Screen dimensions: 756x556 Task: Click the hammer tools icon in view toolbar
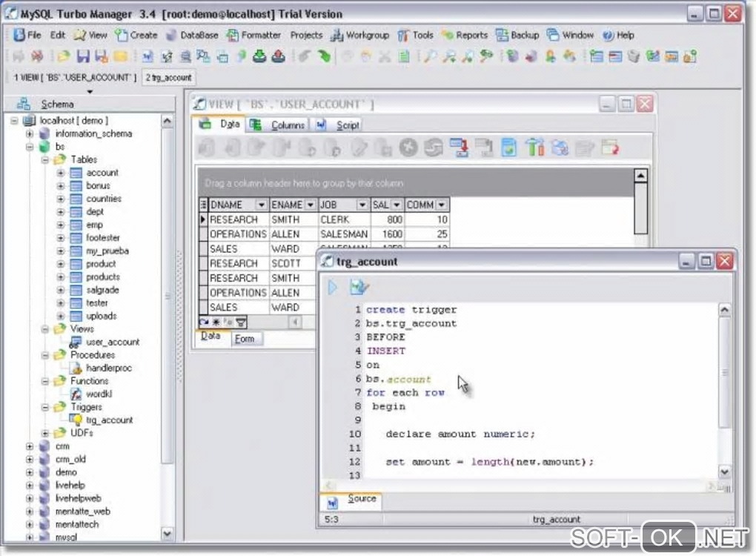(534, 148)
